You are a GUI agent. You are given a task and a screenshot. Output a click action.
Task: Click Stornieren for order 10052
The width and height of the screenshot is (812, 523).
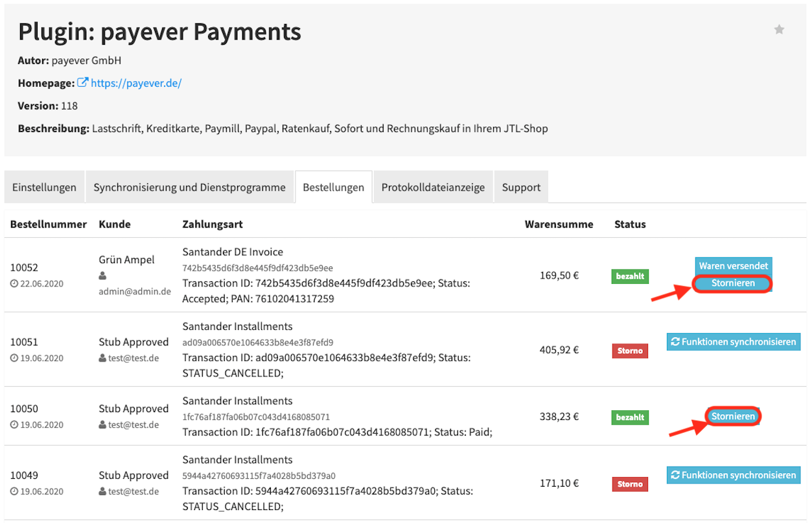733,283
